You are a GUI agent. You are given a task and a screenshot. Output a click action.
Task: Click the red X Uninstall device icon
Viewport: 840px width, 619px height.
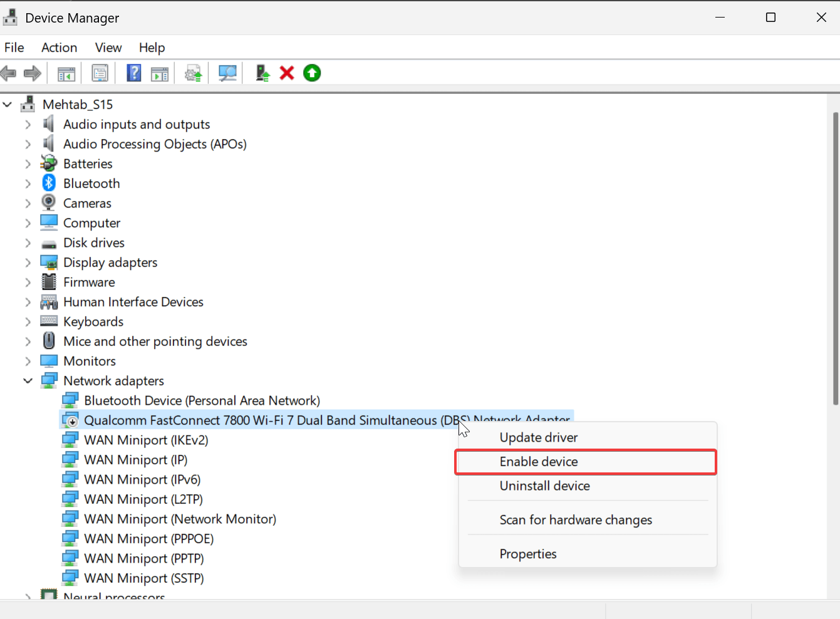[287, 73]
